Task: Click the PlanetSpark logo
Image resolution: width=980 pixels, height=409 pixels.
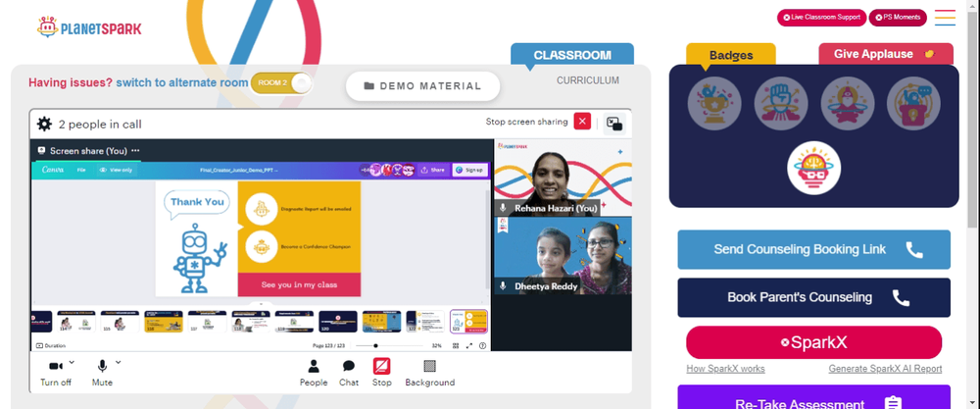Action: [89, 27]
